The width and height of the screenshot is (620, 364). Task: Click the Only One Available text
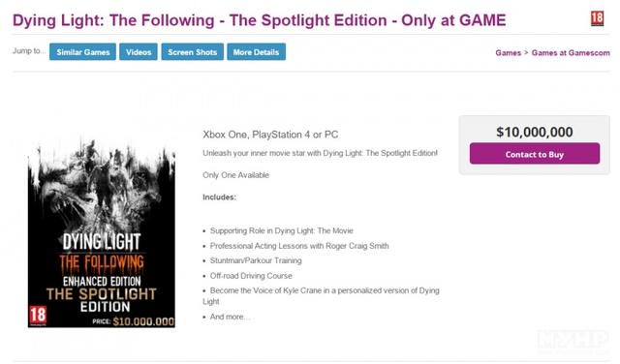(x=236, y=175)
